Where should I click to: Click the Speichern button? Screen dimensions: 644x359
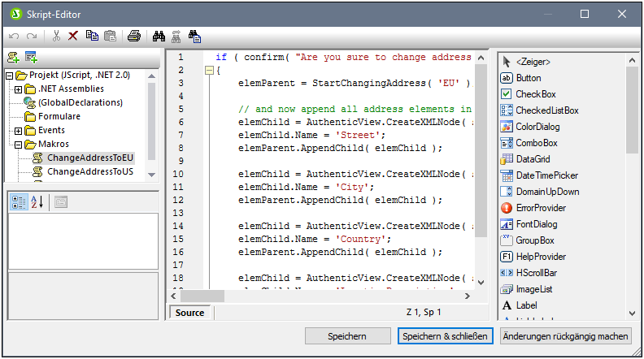pyautogui.click(x=347, y=336)
